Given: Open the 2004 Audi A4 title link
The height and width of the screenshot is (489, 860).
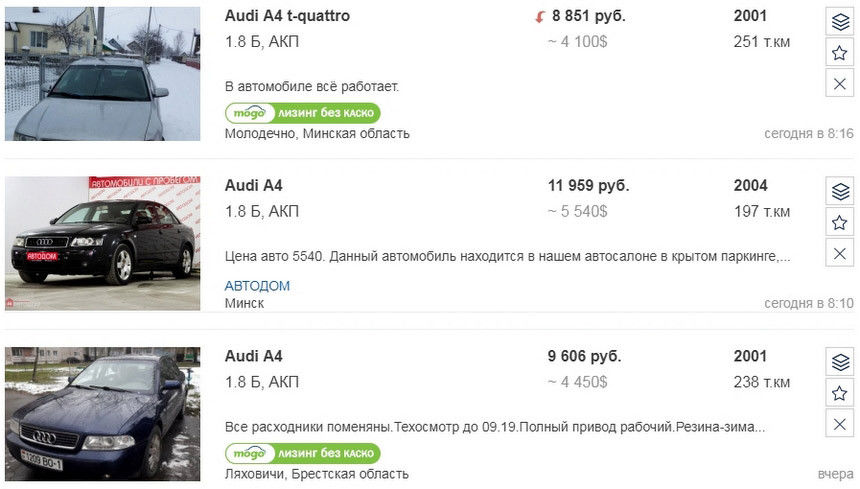Looking at the screenshot, I should click(253, 186).
